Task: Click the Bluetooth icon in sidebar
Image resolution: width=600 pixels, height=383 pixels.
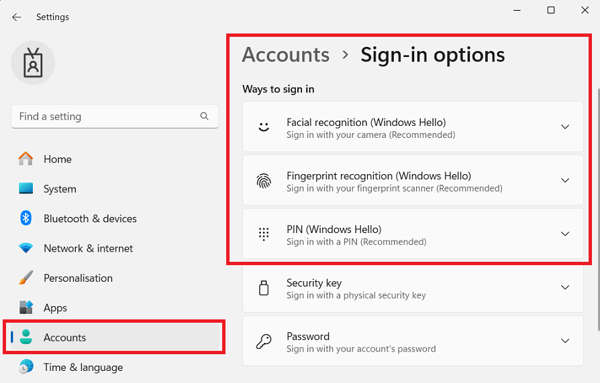Action: tap(26, 218)
